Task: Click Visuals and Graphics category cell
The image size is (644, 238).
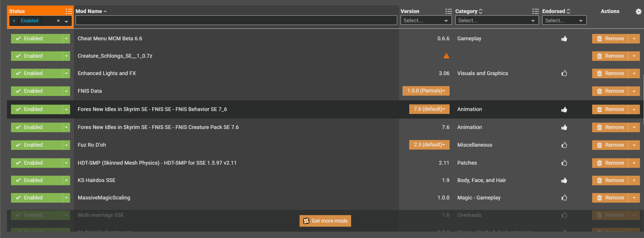Action: coord(482,73)
